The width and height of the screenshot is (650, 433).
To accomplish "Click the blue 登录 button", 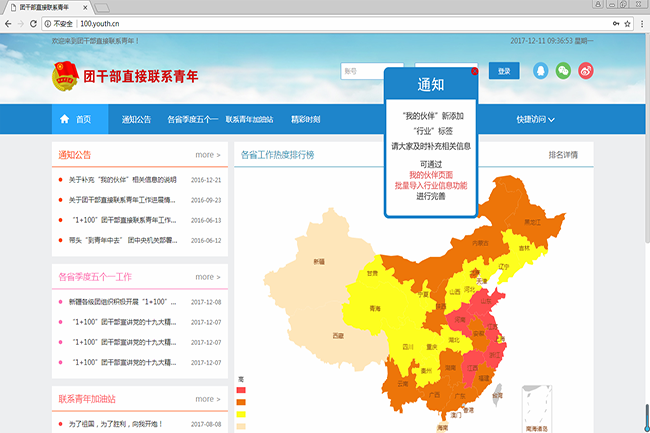I will point(504,71).
